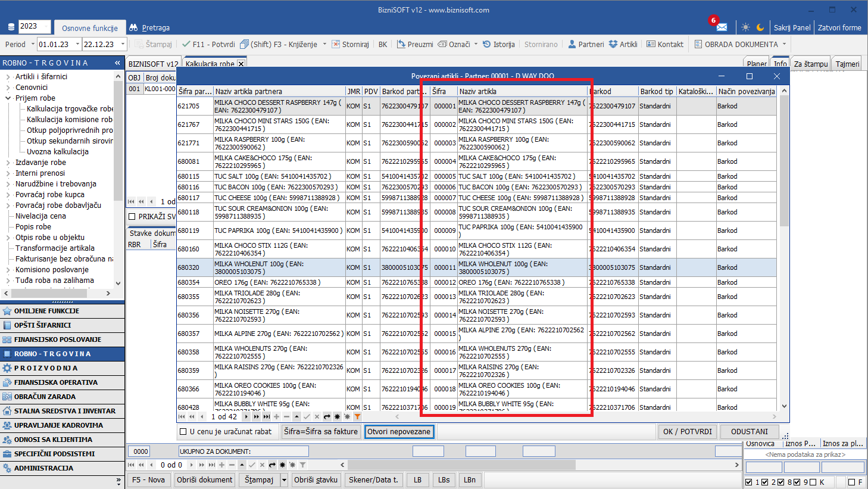The width and height of the screenshot is (868, 489).
Task: Click the Skener/Data t. button
Action: 373,480
